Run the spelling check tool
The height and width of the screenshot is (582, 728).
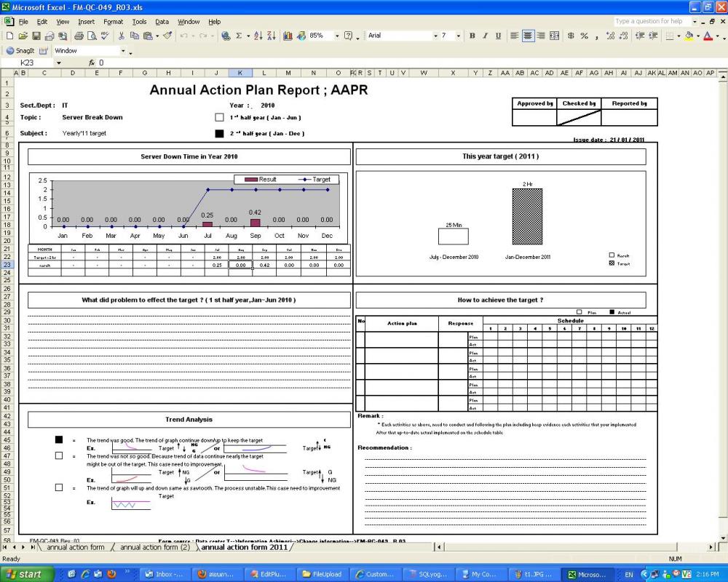(x=105, y=36)
